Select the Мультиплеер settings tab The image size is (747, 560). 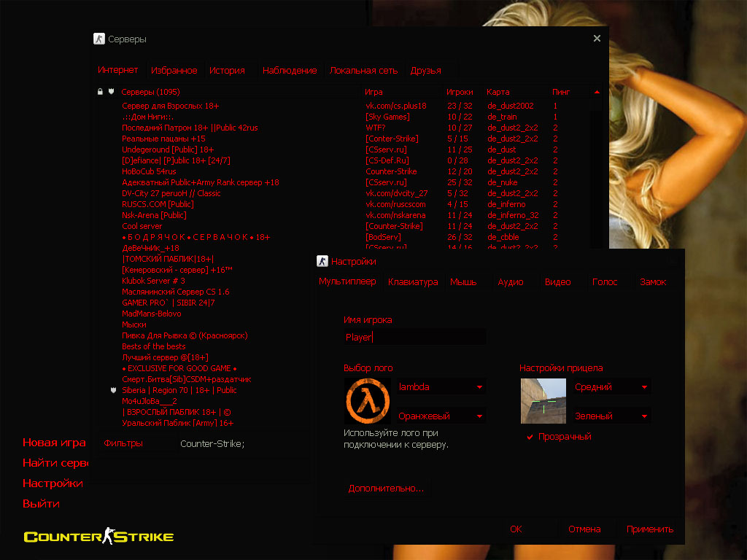point(347,281)
